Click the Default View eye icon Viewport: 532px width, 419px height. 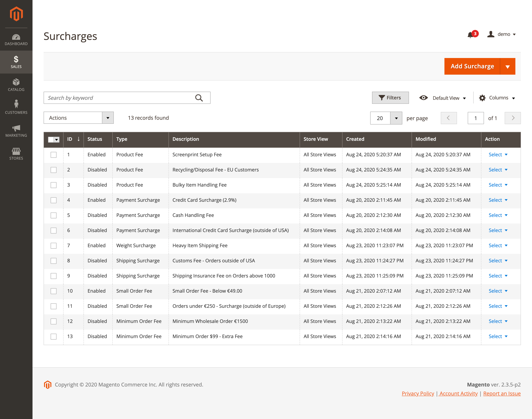423,98
